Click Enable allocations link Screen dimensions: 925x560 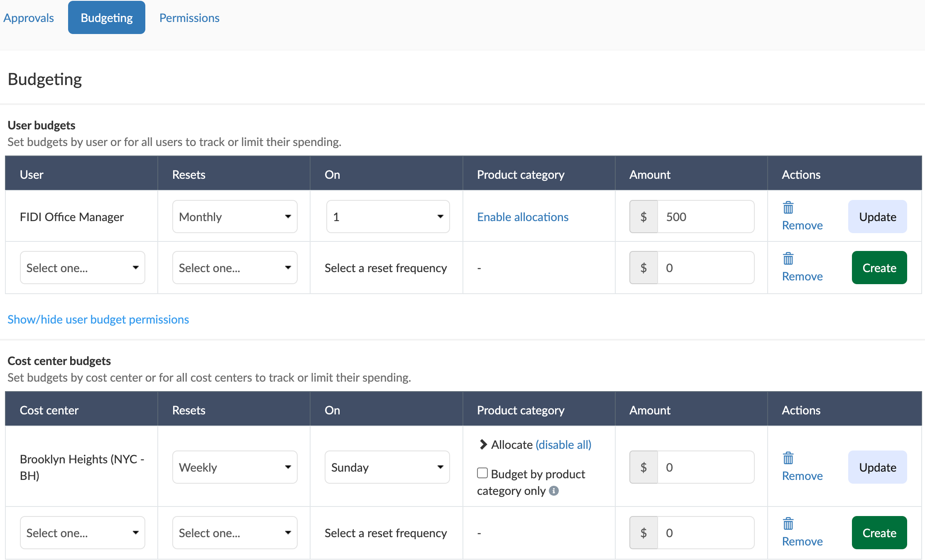coord(523,217)
